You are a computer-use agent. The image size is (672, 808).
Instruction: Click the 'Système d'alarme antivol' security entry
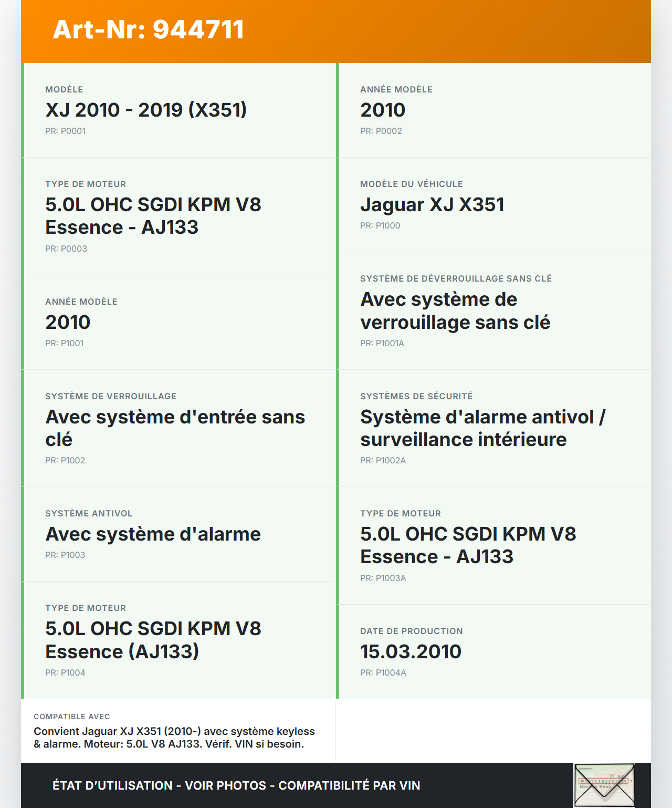click(x=482, y=428)
